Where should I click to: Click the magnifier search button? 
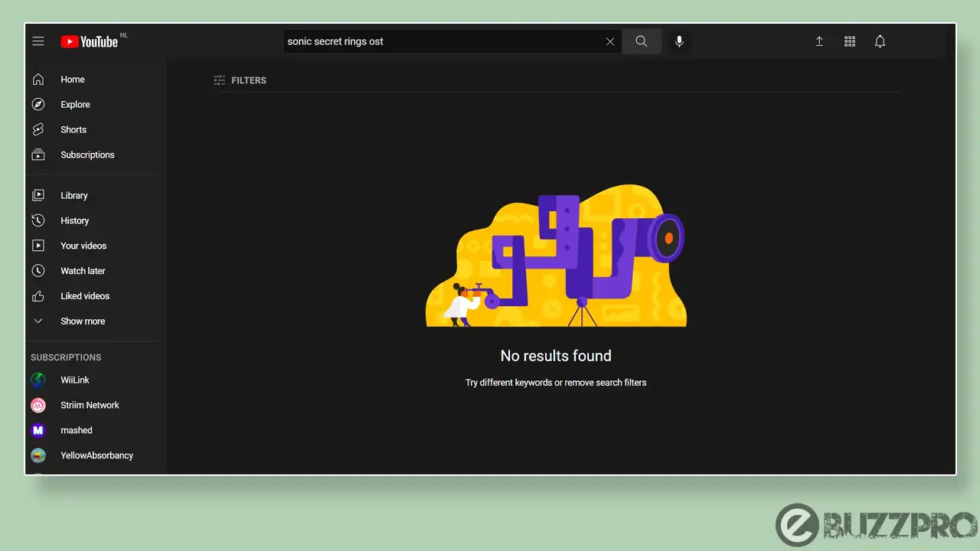coord(642,41)
